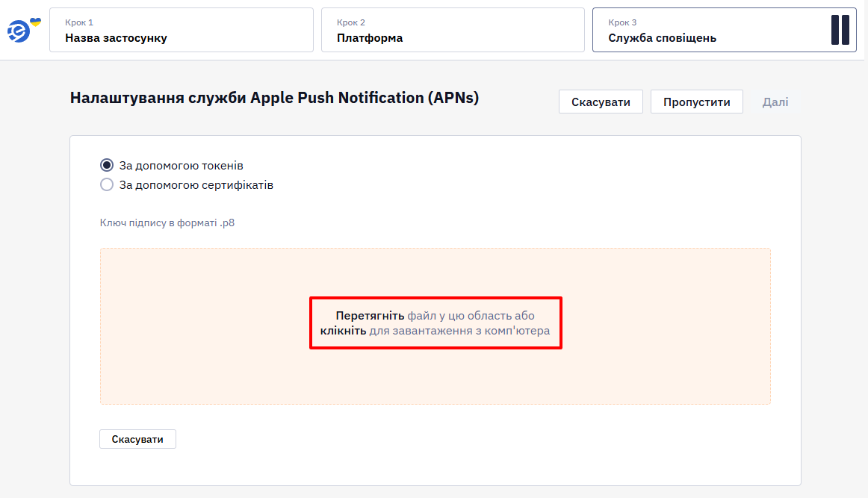The width and height of the screenshot is (868, 498).
Task: Click the Пропустити button
Action: [696, 102]
